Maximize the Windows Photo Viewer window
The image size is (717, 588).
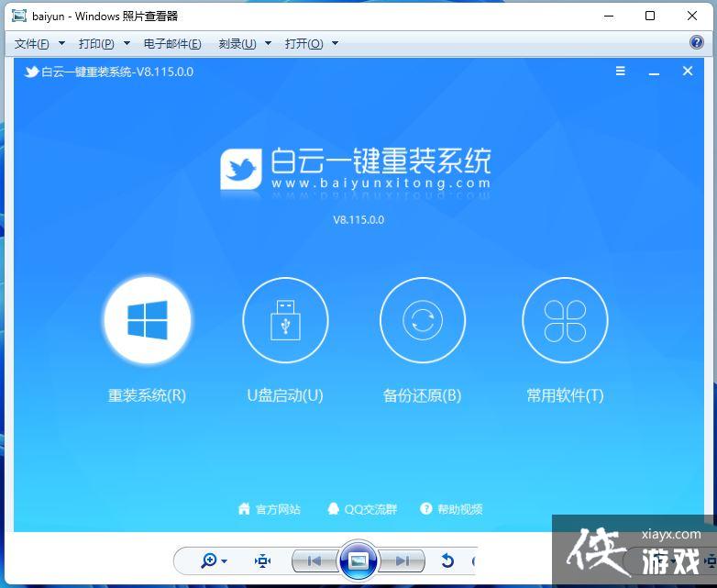[x=650, y=16]
